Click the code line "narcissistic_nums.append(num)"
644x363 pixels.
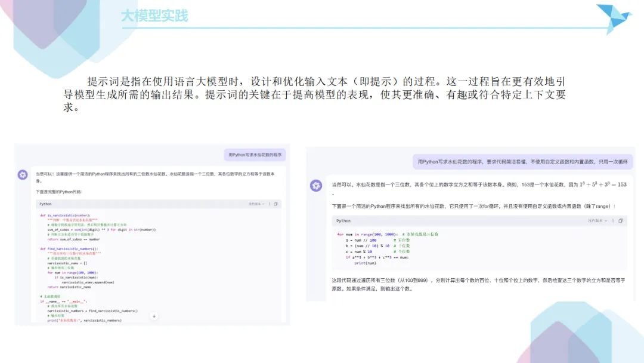pos(88,282)
